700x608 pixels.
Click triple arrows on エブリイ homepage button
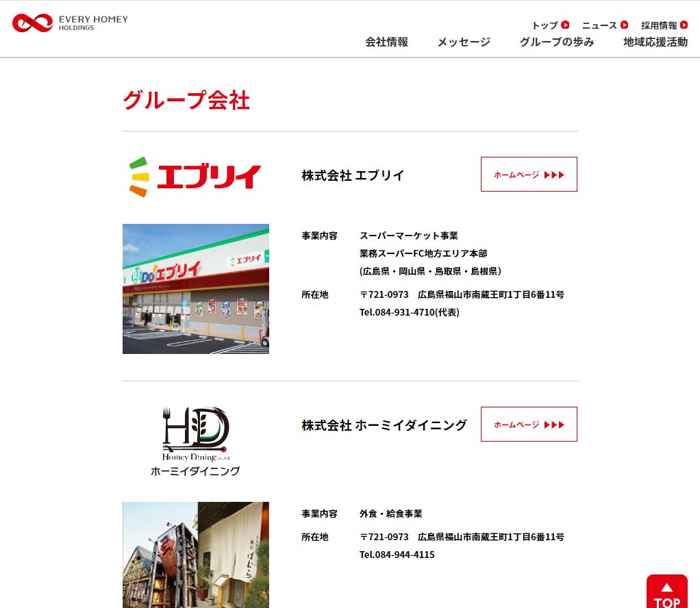click(x=554, y=175)
